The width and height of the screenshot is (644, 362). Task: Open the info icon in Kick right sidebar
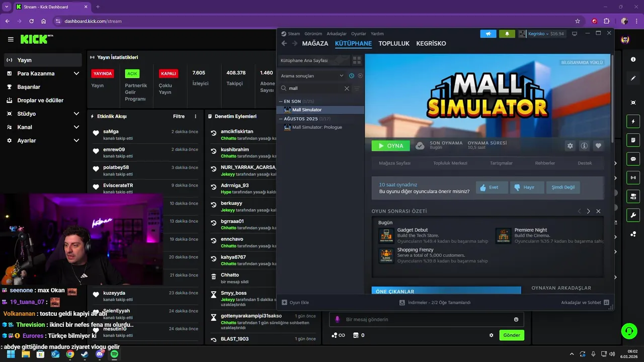point(633,59)
